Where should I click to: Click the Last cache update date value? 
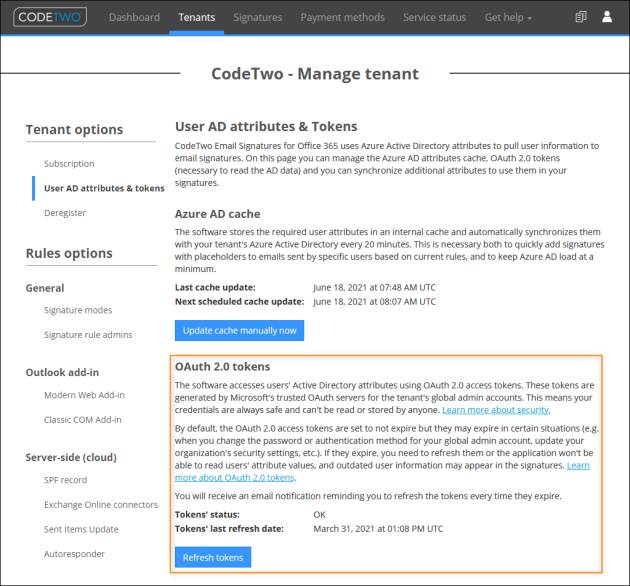(x=374, y=287)
